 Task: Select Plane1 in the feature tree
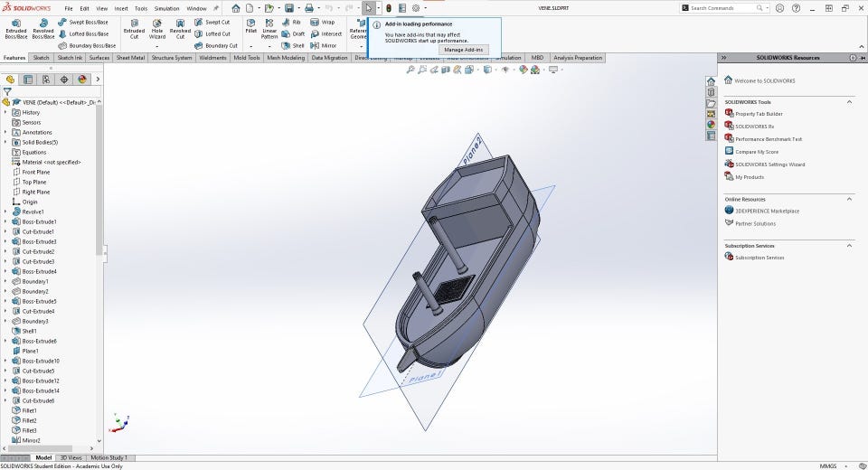pos(30,351)
